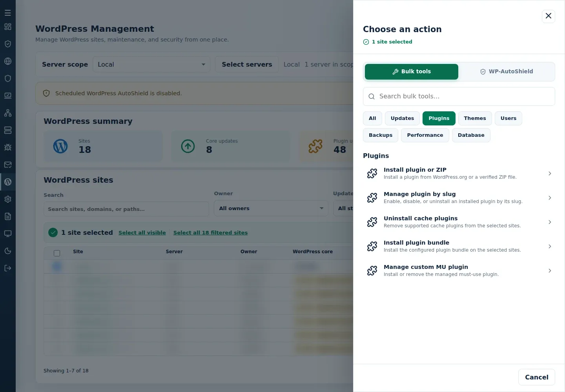Open the hamburger menu in the sidebar

click(x=8, y=13)
